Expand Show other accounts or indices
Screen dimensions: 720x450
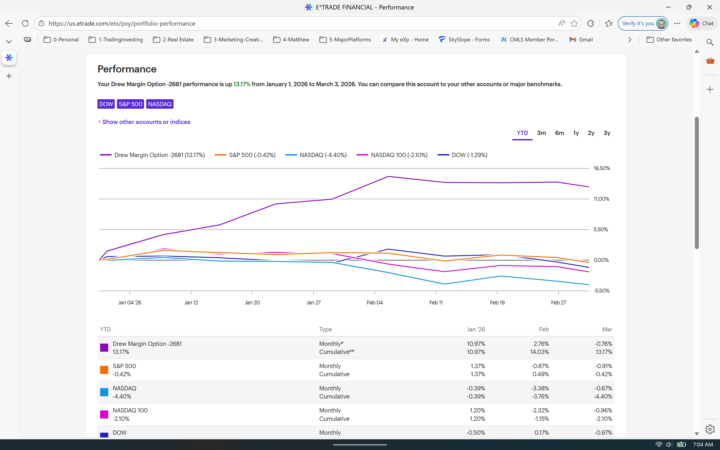click(144, 122)
